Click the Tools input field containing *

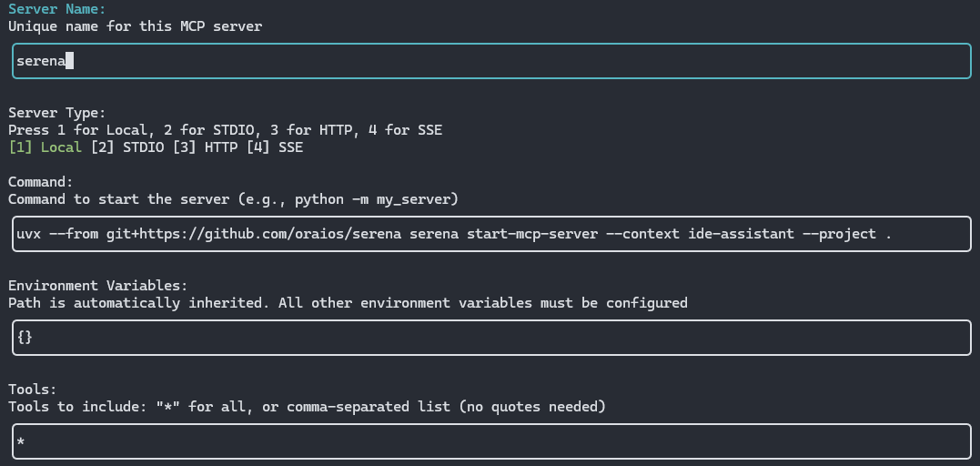491,441
